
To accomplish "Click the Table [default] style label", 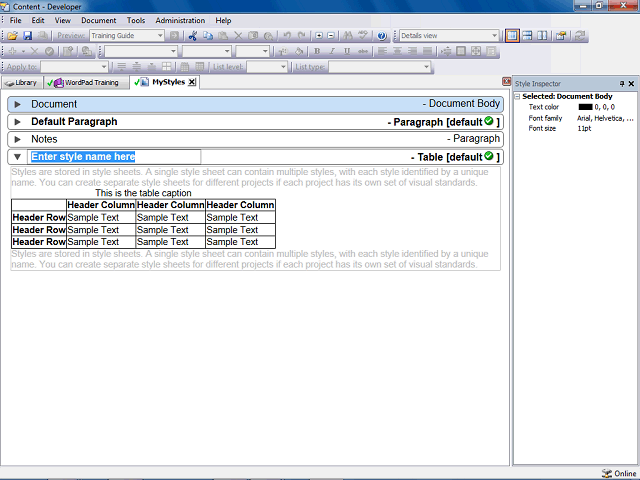I will pos(455,157).
